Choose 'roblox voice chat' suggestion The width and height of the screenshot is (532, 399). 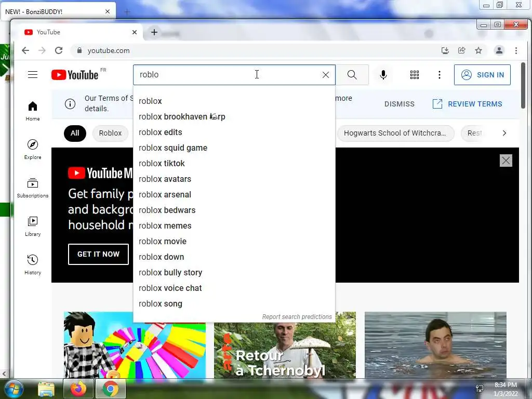(x=234, y=288)
